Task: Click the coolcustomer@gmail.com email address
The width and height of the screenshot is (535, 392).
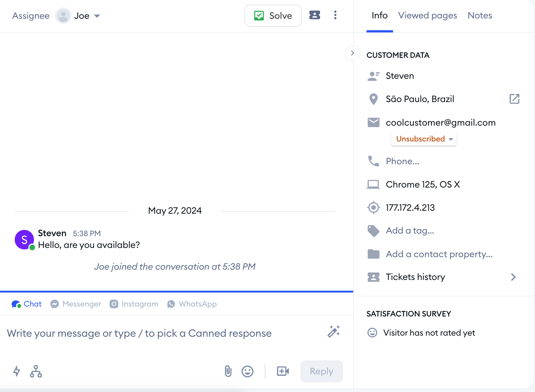Action: coord(441,123)
